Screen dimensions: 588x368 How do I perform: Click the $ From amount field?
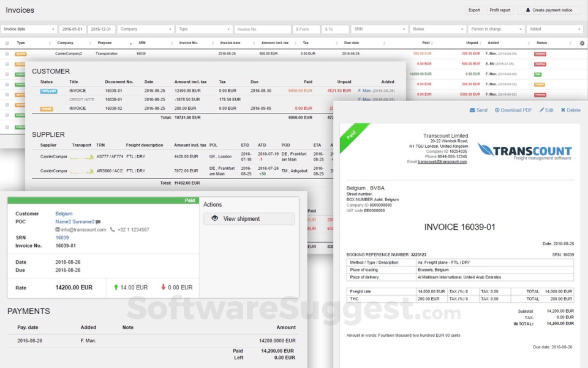(306, 29)
